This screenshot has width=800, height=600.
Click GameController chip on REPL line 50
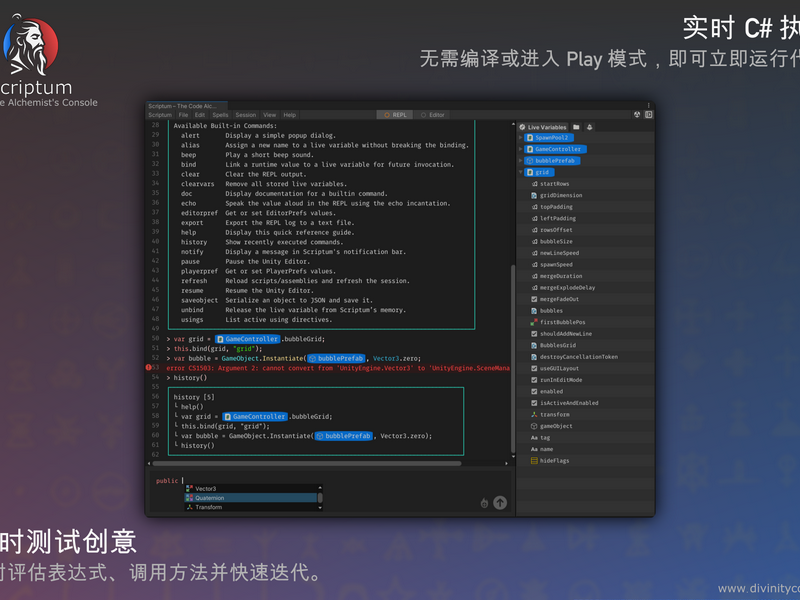point(247,339)
